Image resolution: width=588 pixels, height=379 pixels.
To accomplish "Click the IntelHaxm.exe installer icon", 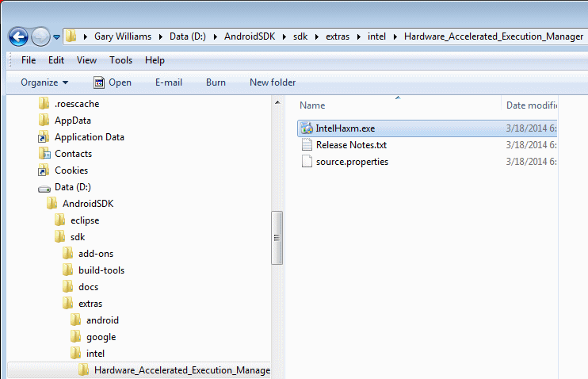I will tap(307, 128).
